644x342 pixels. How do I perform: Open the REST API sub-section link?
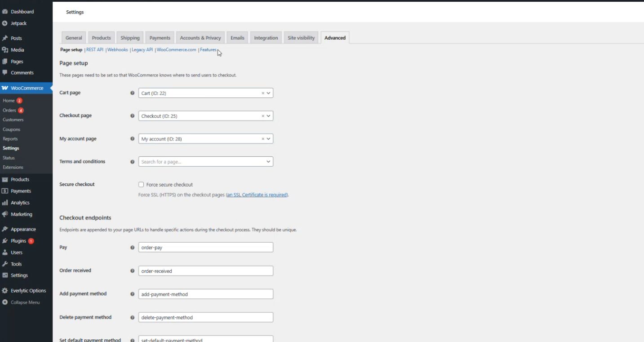pyautogui.click(x=95, y=50)
